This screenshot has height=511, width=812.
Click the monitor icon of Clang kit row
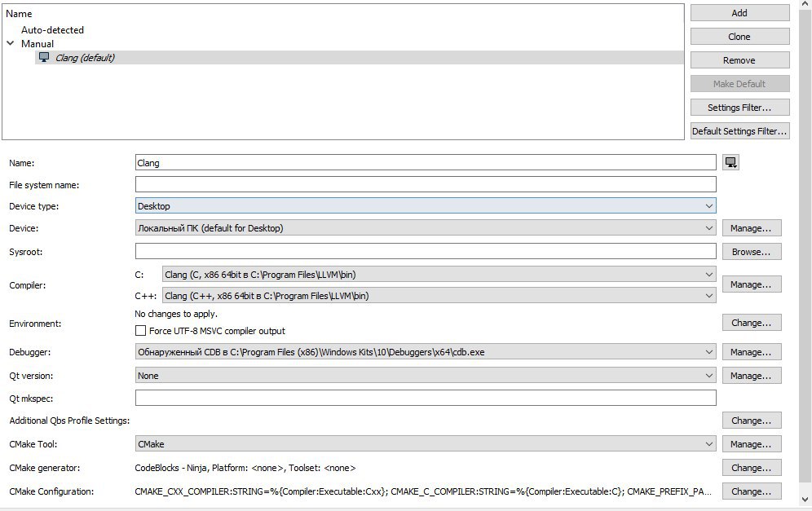44,57
